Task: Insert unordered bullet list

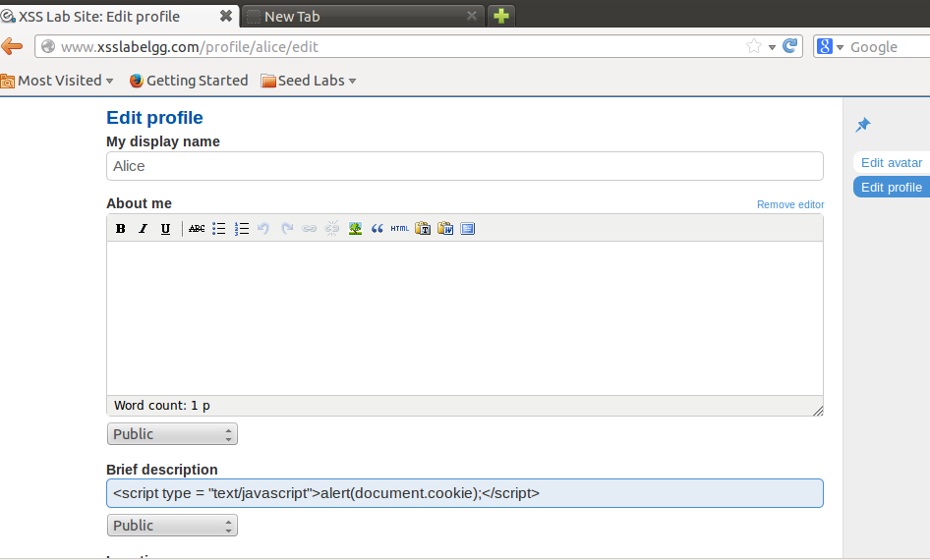Action: pyautogui.click(x=219, y=229)
